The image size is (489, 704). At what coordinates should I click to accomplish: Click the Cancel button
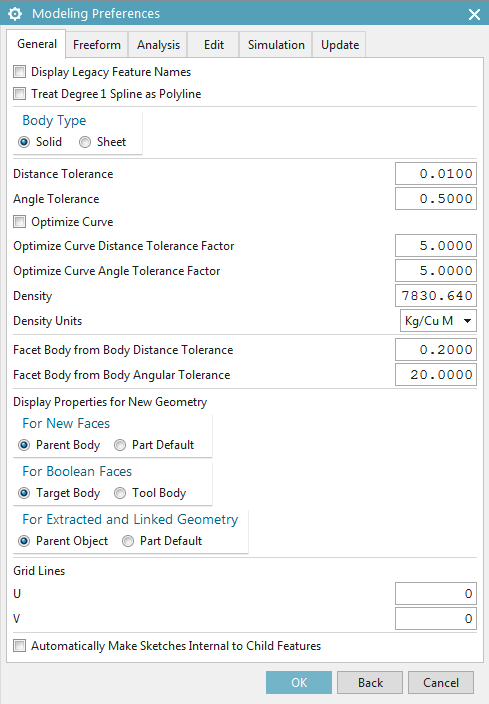(441, 682)
